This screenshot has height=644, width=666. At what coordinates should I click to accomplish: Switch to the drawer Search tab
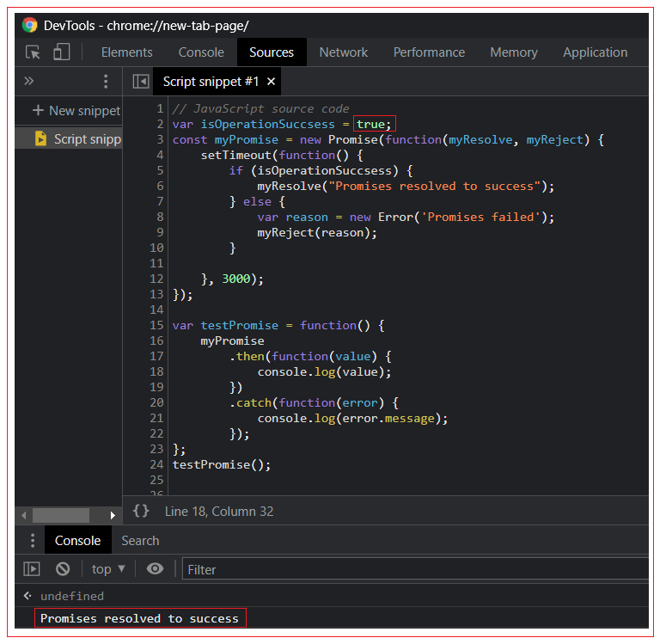pos(140,540)
